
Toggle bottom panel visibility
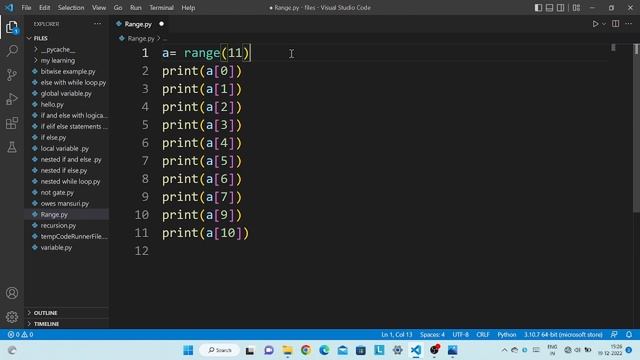click(x=549, y=8)
